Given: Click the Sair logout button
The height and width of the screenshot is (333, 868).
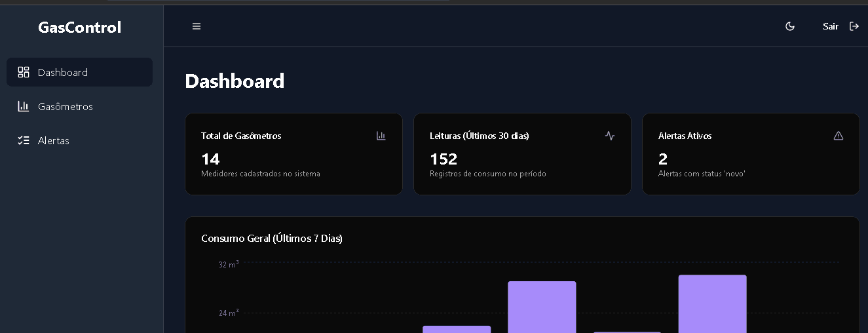Looking at the screenshot, I should 841,26.
